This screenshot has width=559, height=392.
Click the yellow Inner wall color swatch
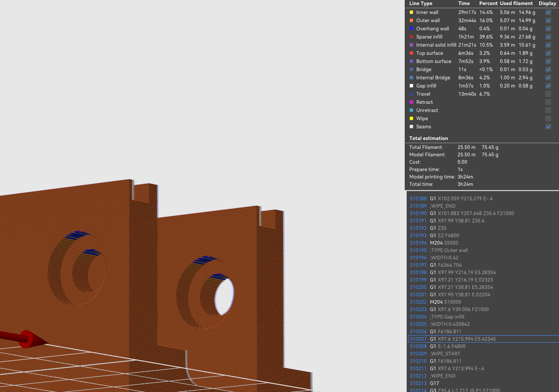tap(411, 12)
